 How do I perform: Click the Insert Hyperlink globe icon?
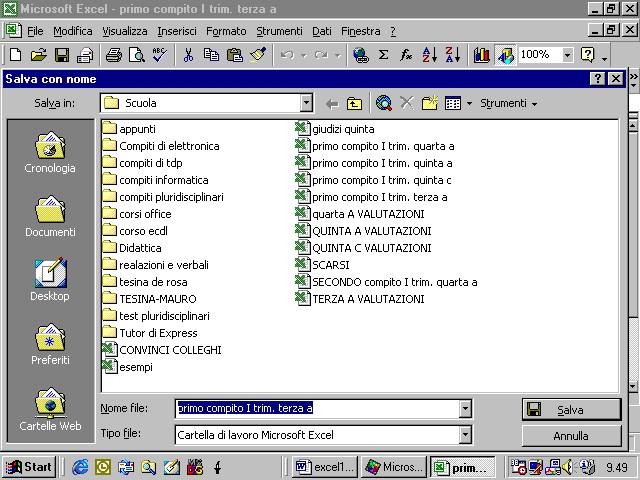coord(360,54)
